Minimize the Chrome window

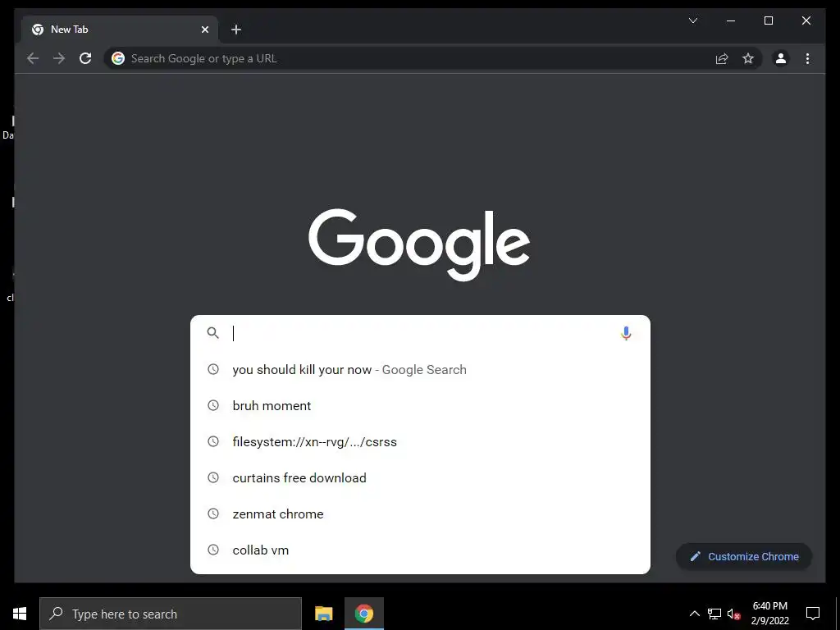click(730, 21)
